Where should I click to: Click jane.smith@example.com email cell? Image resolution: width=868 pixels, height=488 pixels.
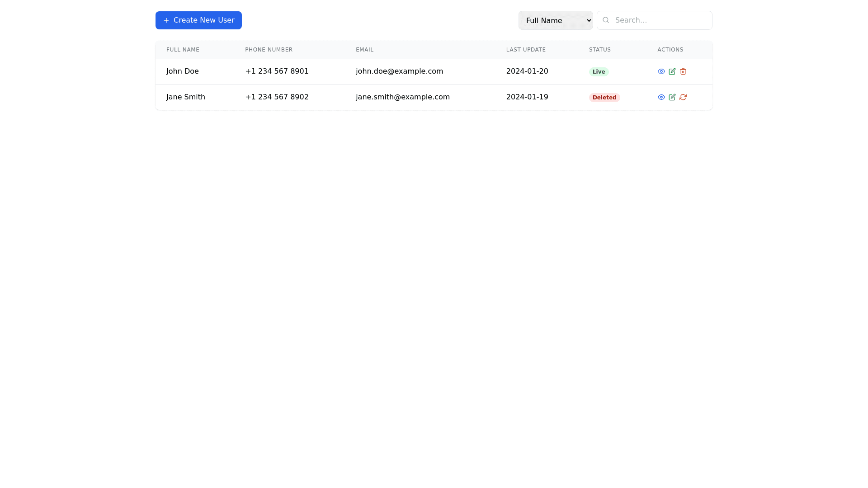(x=402, y=97)
